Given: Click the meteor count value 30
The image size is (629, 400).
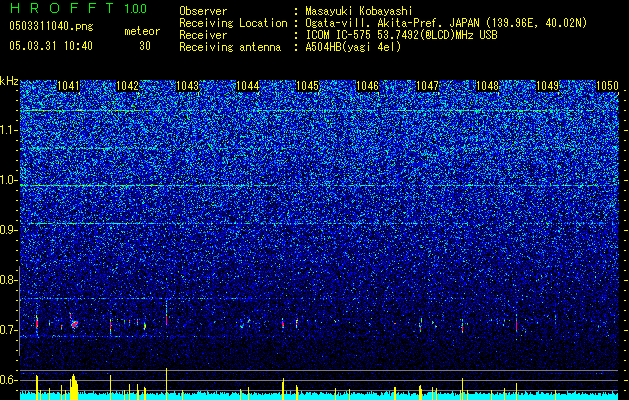Looking at the screenshot, I should click(145, 46).
